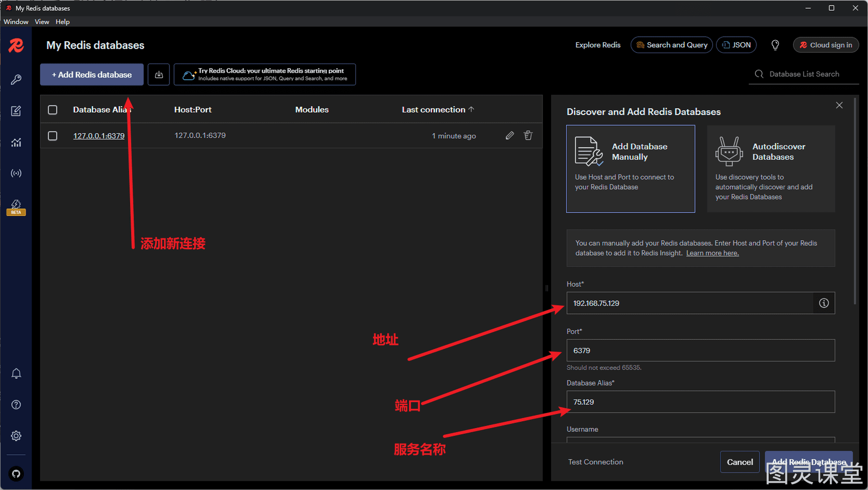Sort by Last connection column

pos(438,109)
